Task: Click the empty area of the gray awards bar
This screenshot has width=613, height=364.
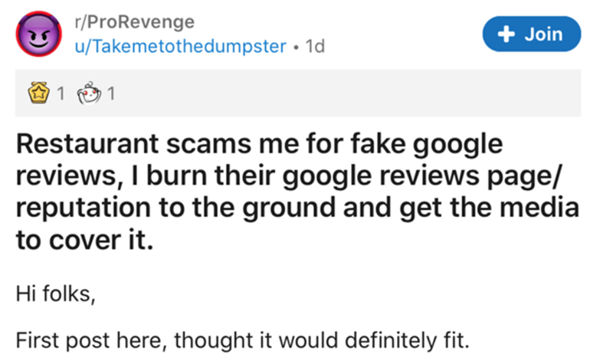Action: 345,96
